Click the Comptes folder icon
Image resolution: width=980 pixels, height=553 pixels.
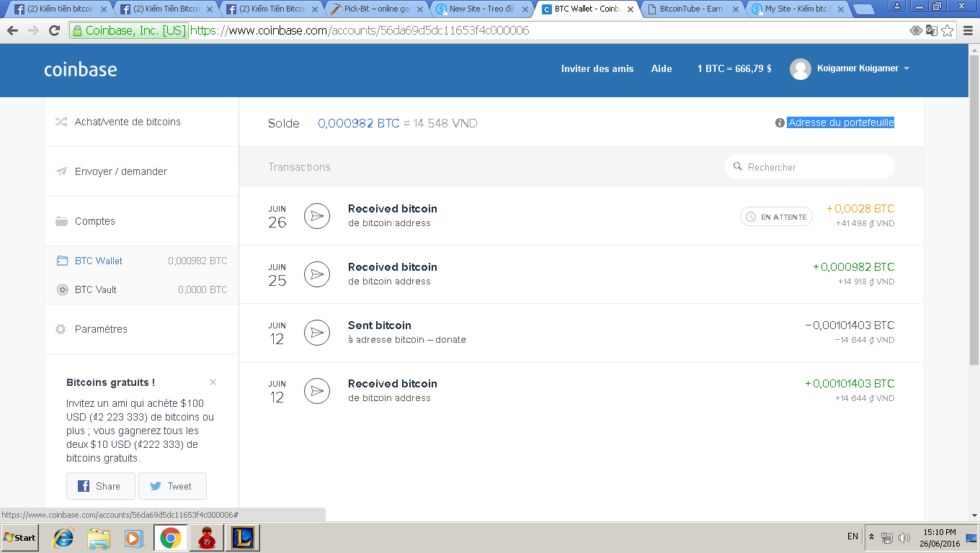pyautogui.click(x=61, y=221)
